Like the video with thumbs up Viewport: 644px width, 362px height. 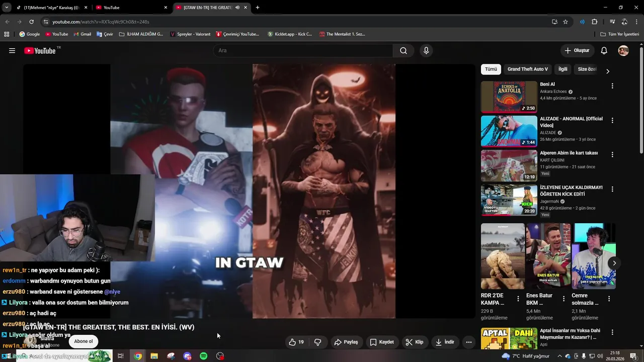(x=296, y=342)
